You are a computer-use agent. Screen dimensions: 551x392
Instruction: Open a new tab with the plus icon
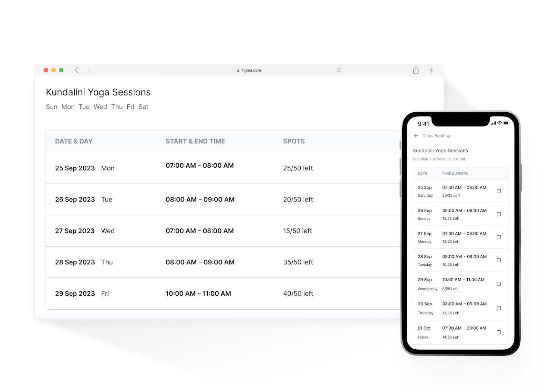[431, 70]
